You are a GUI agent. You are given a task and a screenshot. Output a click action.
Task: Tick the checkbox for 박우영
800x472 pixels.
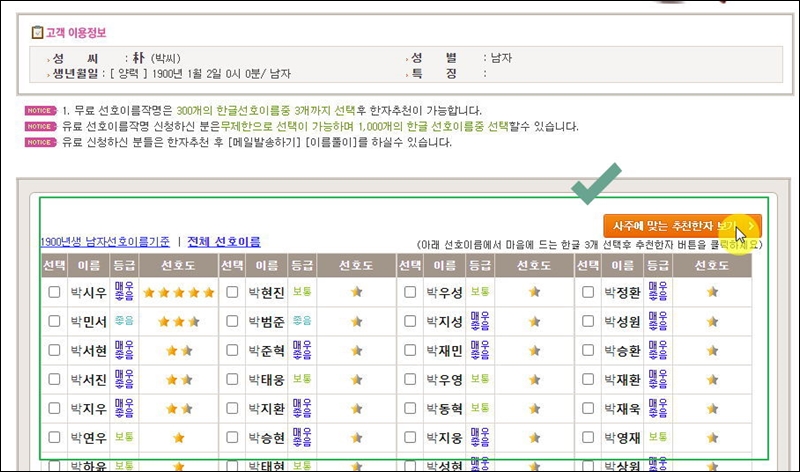click(x=410, y=379)
